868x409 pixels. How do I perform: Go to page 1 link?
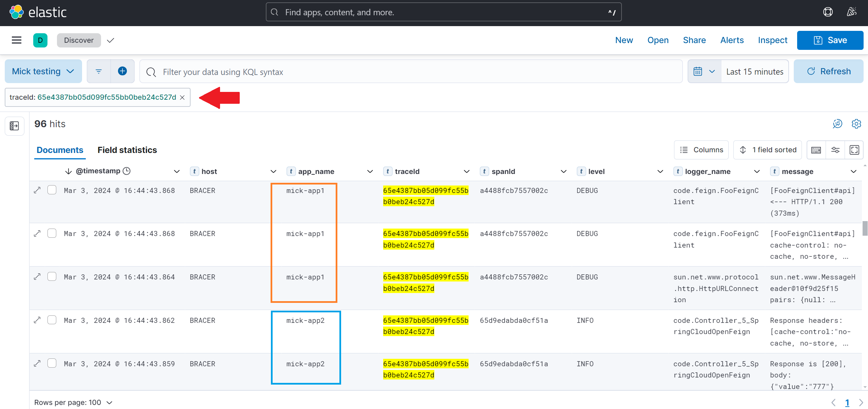(x=847, y=403)
